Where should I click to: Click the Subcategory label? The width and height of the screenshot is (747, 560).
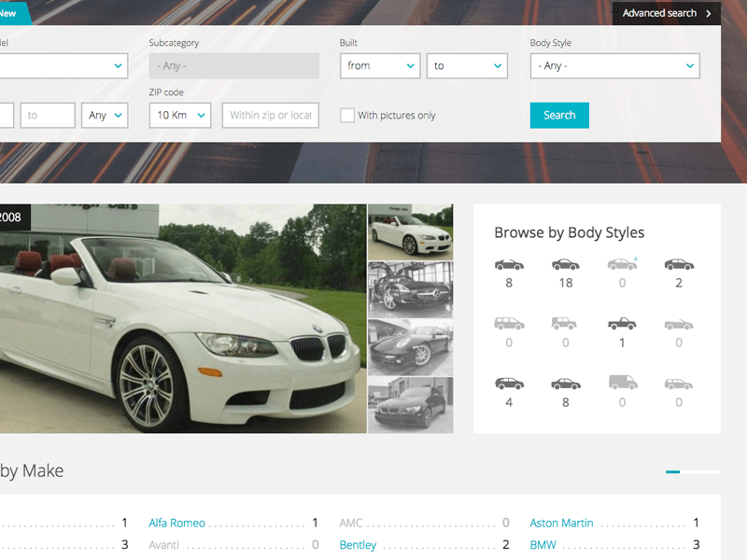tap(174, 43)
